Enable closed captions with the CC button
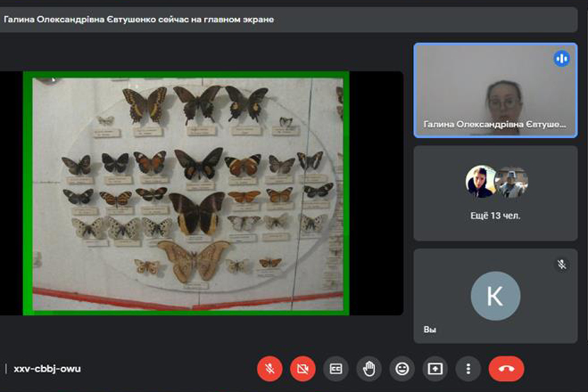The height and width of the screenshot is (392, 588). click(x=336, y=369)
